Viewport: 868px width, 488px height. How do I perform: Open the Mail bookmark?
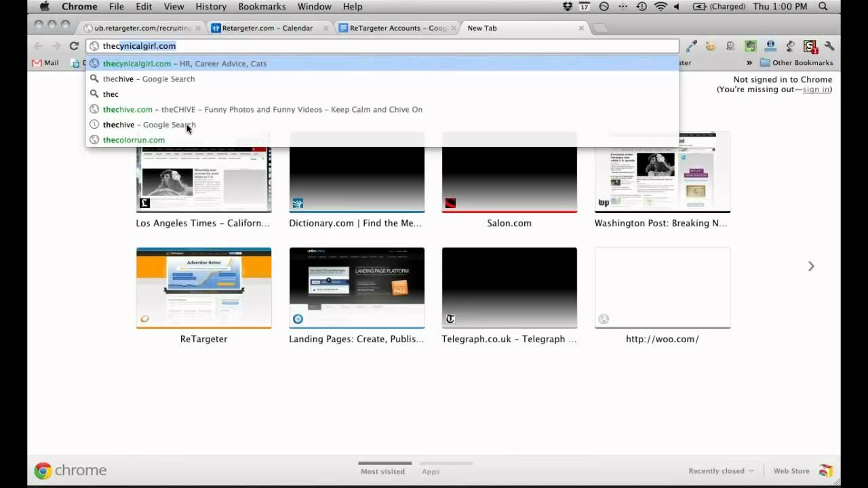(45, 63)
